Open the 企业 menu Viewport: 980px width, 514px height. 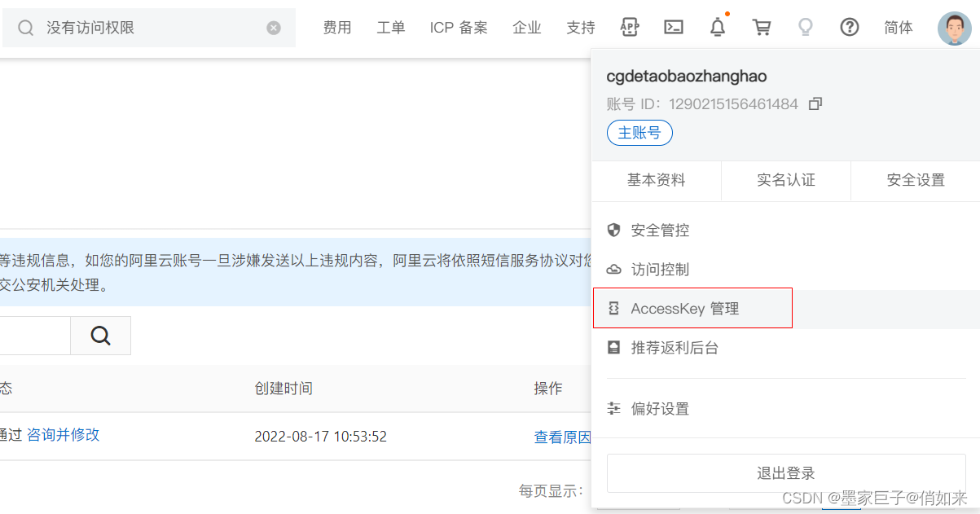coord(527,28)
